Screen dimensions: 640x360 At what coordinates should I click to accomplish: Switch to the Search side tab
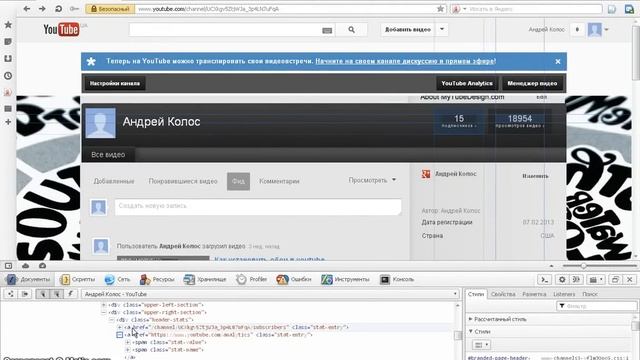590,294
